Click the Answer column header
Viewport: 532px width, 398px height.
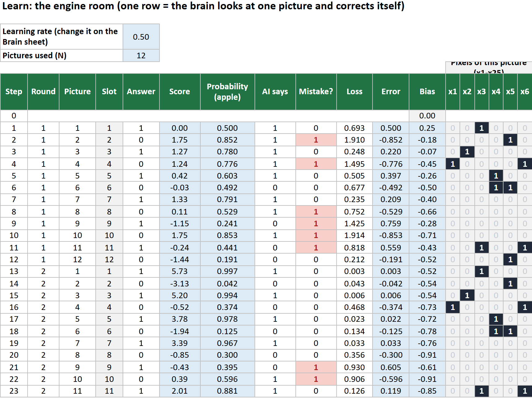[141, 92]
